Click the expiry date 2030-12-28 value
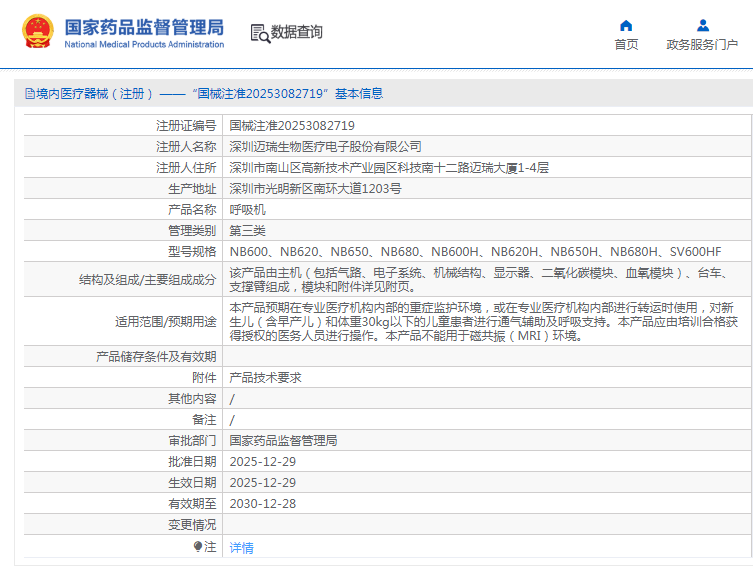The width and height of the screenshot is (753, 569). click(x=262, y=503)
